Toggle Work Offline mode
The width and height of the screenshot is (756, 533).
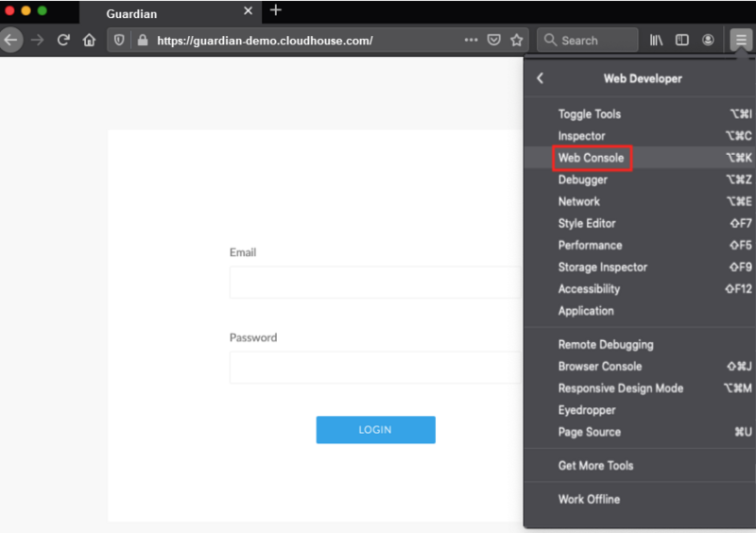[x=589, y=499]
